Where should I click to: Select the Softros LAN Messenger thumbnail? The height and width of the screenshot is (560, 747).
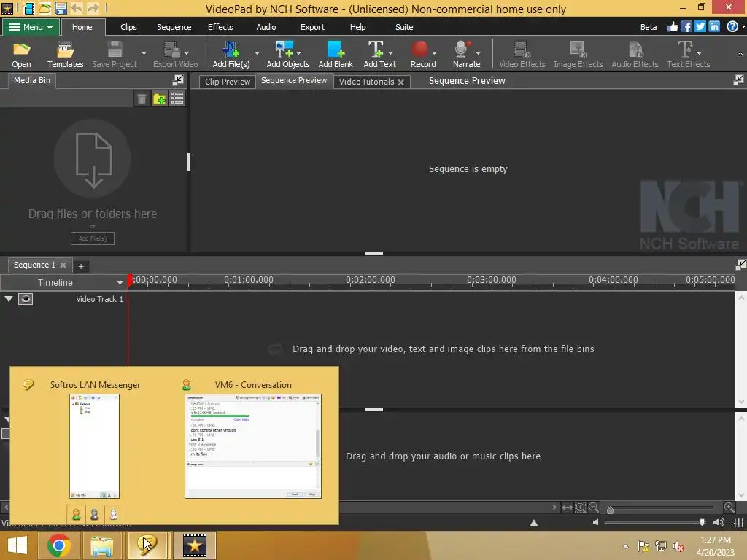[94, 446]
